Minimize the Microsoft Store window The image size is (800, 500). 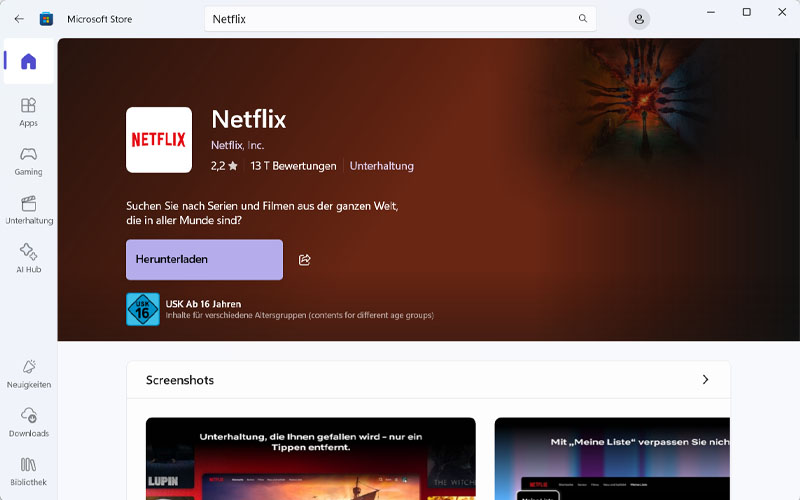(711, 12)
